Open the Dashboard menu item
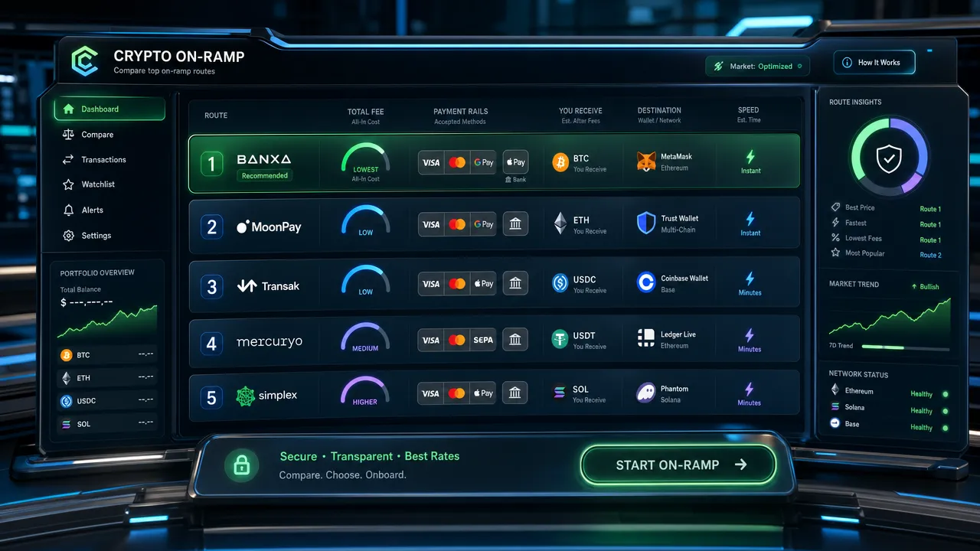This screenshot has width=980, height=551. point(109,109)
